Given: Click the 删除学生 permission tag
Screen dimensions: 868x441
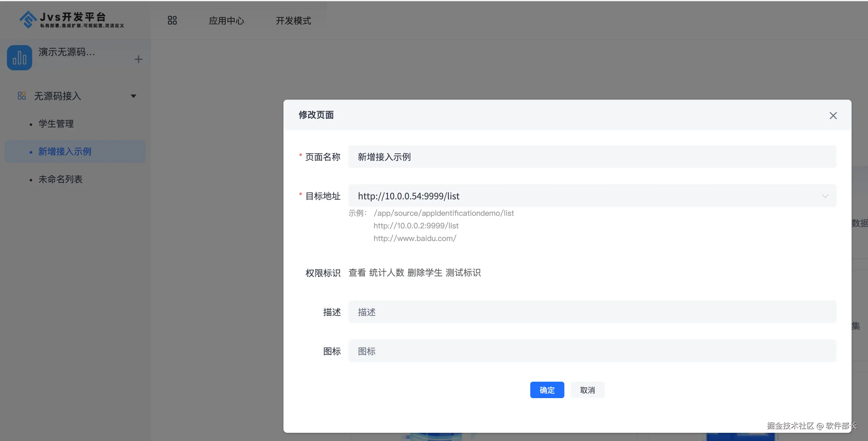Looking at the screenshot, I should pos(425,273).
